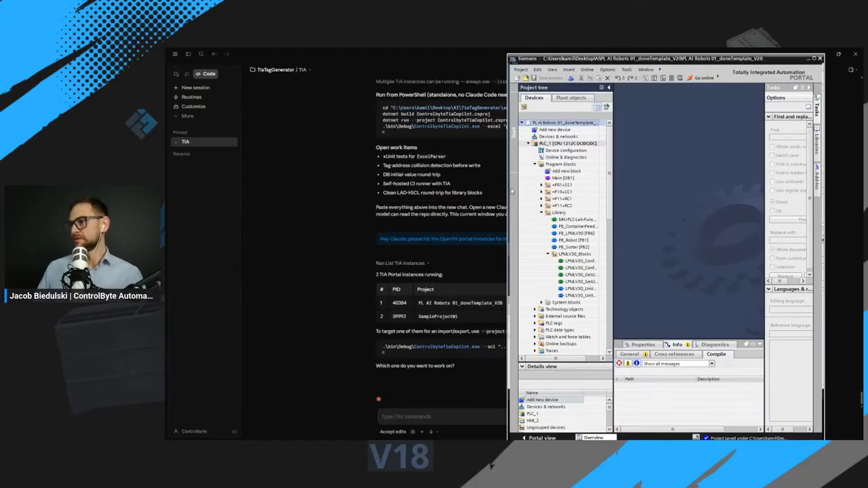This screenshot has height=488, width=868.
Task: Collapse the Project tree panel arrow
Action: point(608,87)
